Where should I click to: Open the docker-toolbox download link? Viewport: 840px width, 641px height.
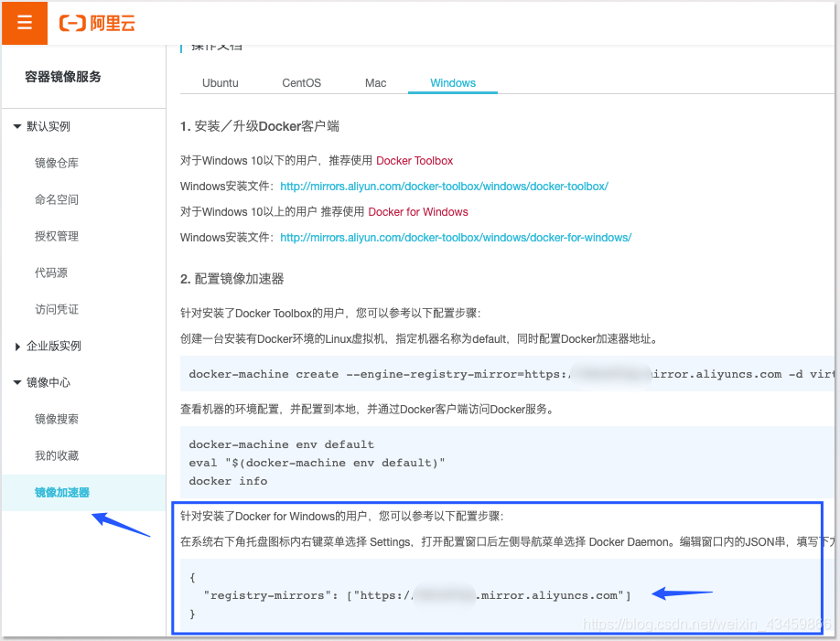pyautogui.click(x=444, y=186)
